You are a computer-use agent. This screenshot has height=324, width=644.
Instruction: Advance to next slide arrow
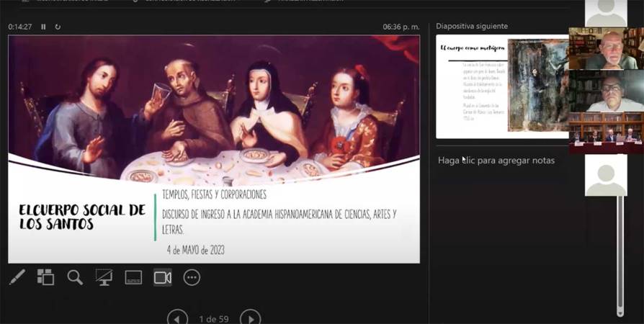coord(250,319)
